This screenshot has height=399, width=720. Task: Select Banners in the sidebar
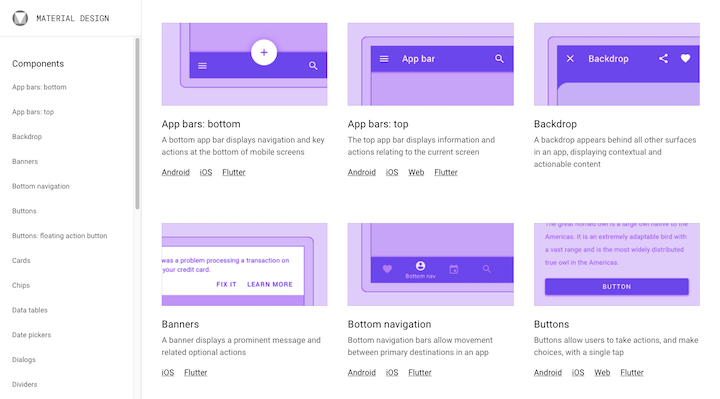[x=25, y=162]
